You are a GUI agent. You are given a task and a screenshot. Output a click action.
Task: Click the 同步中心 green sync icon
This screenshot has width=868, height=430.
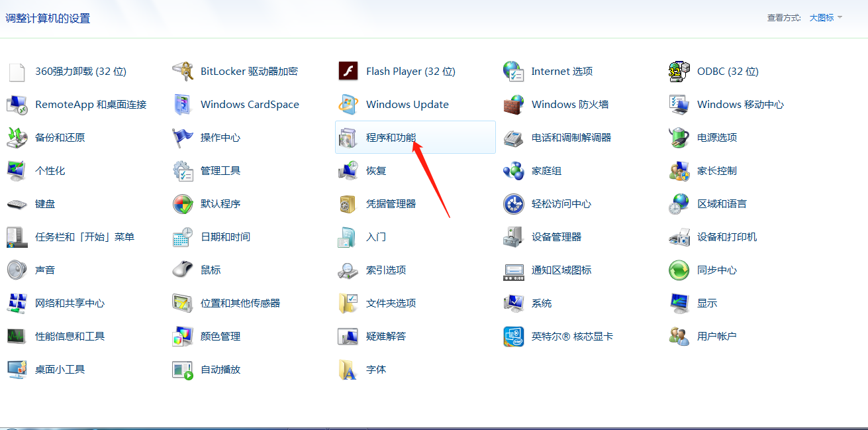click(679, 270)
